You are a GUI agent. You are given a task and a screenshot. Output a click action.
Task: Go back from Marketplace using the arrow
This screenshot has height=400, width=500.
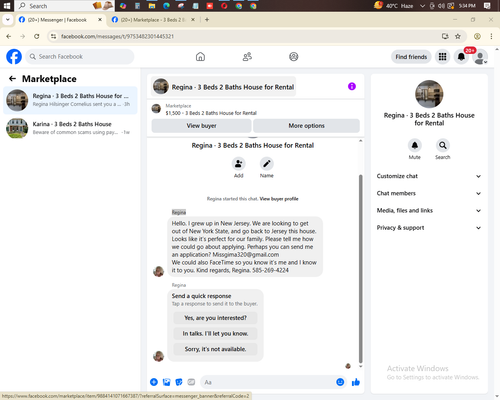(x=12, y=79)
